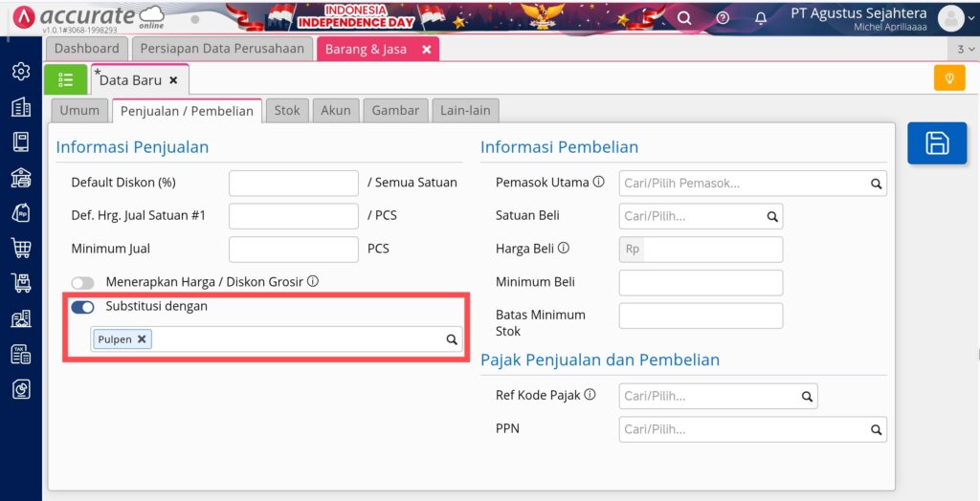The width and height of the screenshot is (980, 501).
Task: Remove the Pulpen substitution tag
Action: click(142, 338)
